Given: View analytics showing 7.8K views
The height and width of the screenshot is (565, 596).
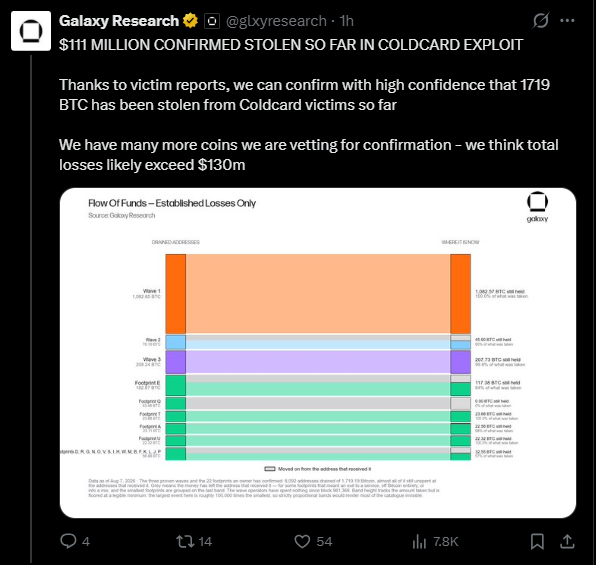Looking at the screenshot, I should coord(435,541).
